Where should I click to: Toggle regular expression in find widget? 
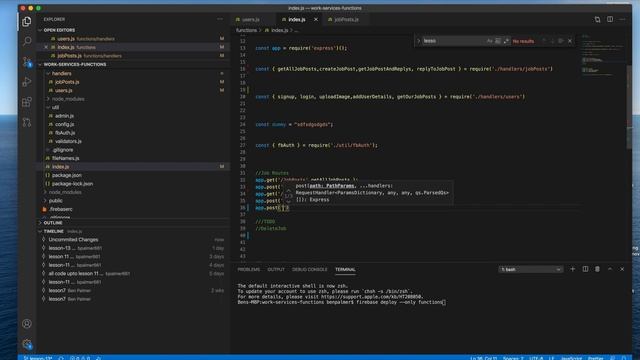click(506, 41)
